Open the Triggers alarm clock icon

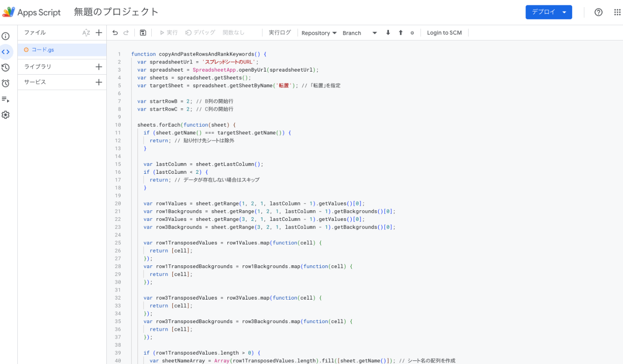click(x=5, y=83)
